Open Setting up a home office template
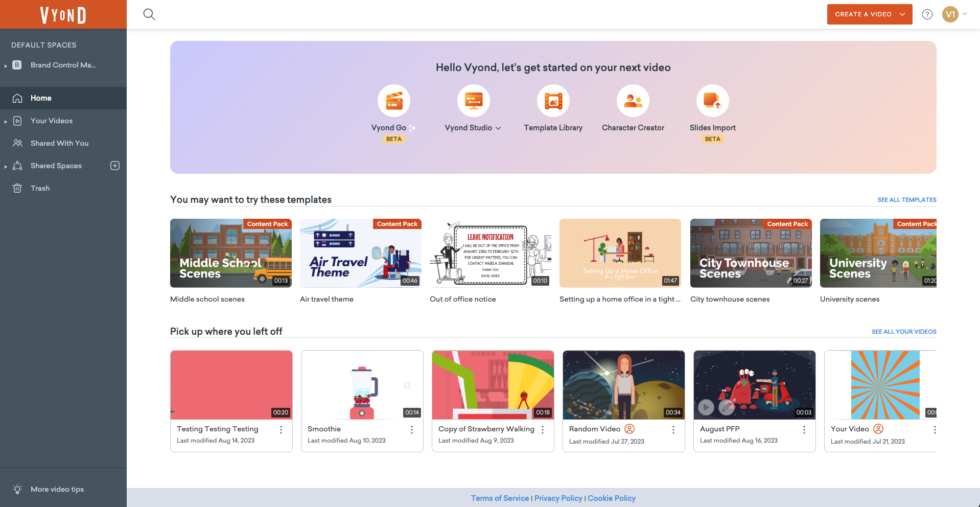The image size is (980, 507). (x=620, y=253)
